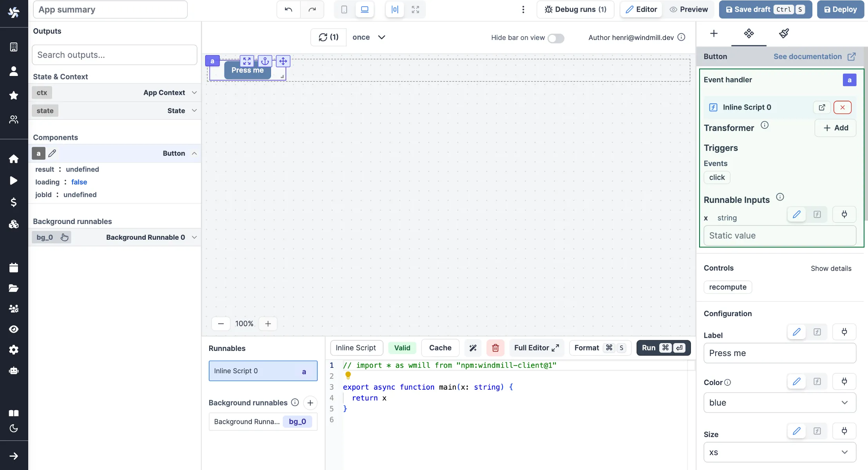
Task: Toggle the once/repeat frequency selector
Action: coord(369,37)
